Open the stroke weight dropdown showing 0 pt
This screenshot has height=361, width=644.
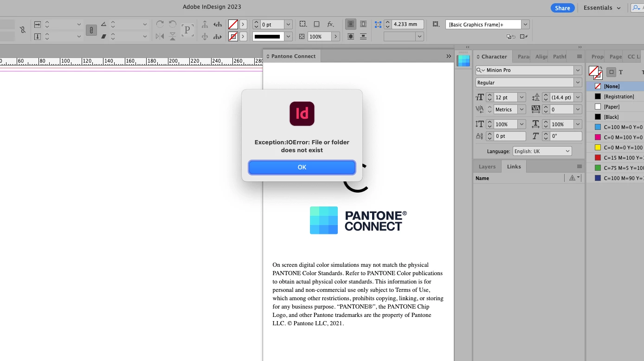click(288, 24)
